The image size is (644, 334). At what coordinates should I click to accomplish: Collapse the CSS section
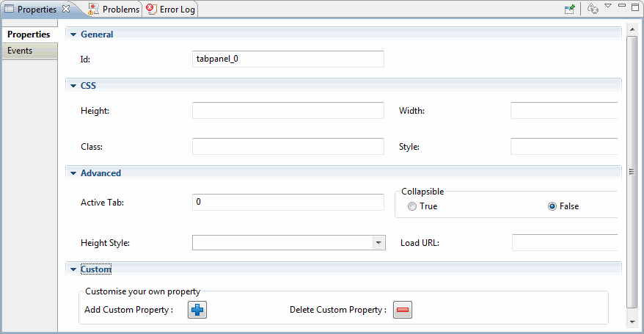point(73,86)
